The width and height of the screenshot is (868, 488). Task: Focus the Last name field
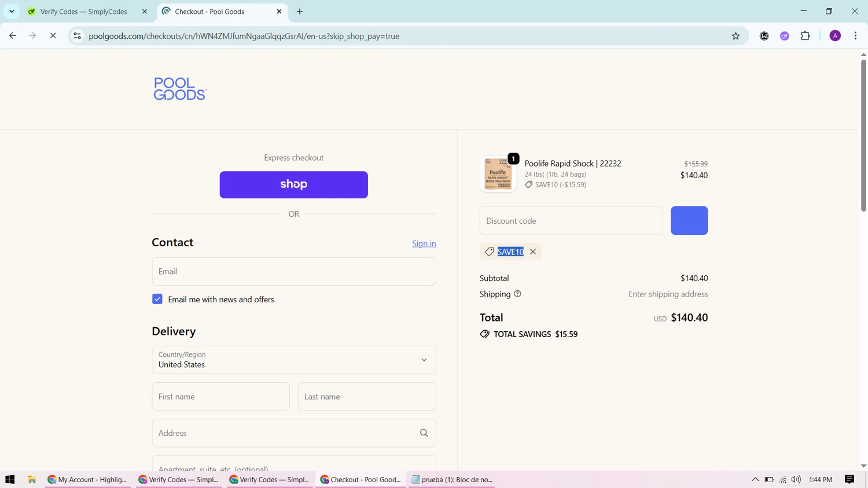pos(367,397)
